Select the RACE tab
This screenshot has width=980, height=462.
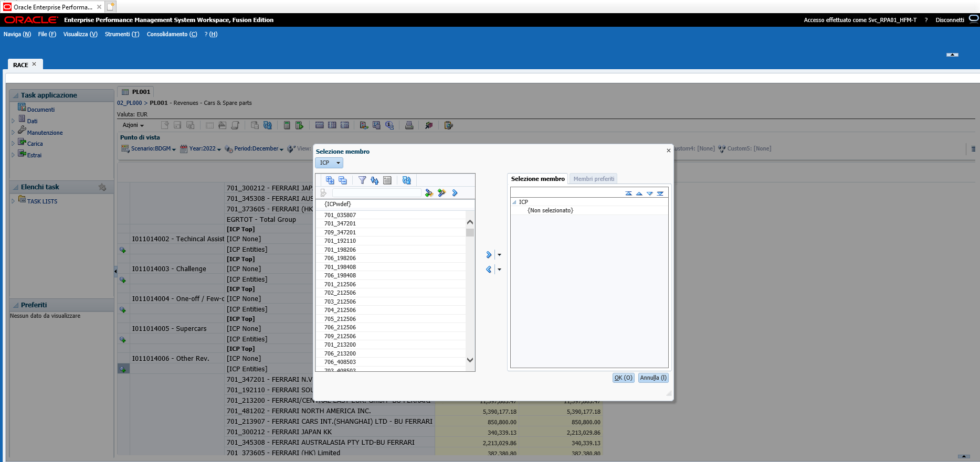(x=21, y=65)
